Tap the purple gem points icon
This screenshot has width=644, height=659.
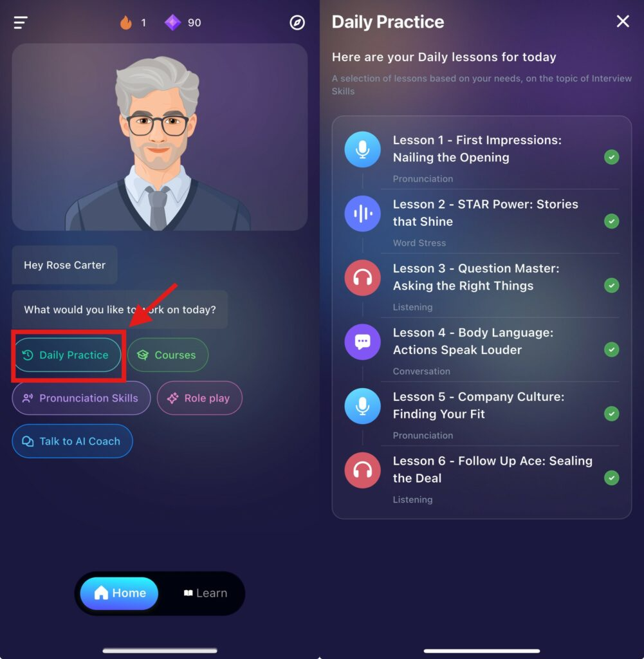coord(172,23)
